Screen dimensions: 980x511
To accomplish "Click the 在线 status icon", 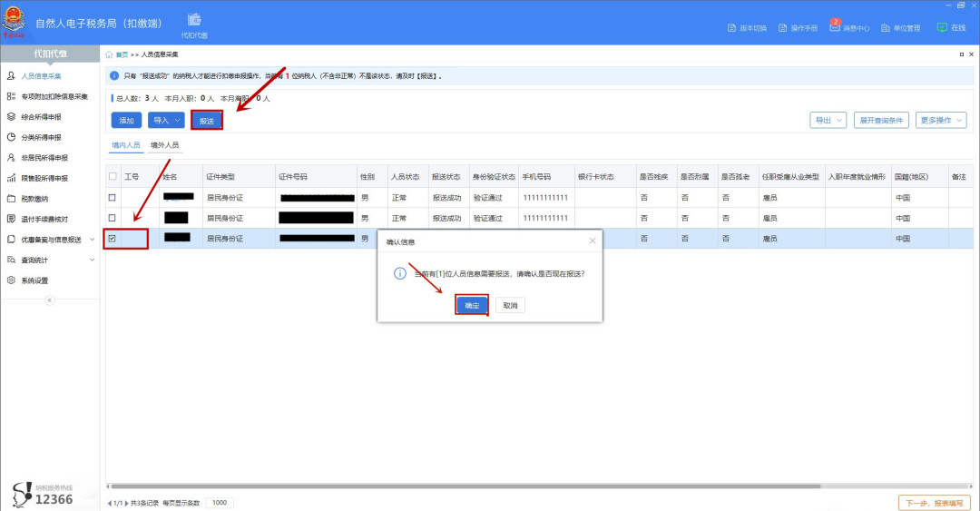I will 942,27.
